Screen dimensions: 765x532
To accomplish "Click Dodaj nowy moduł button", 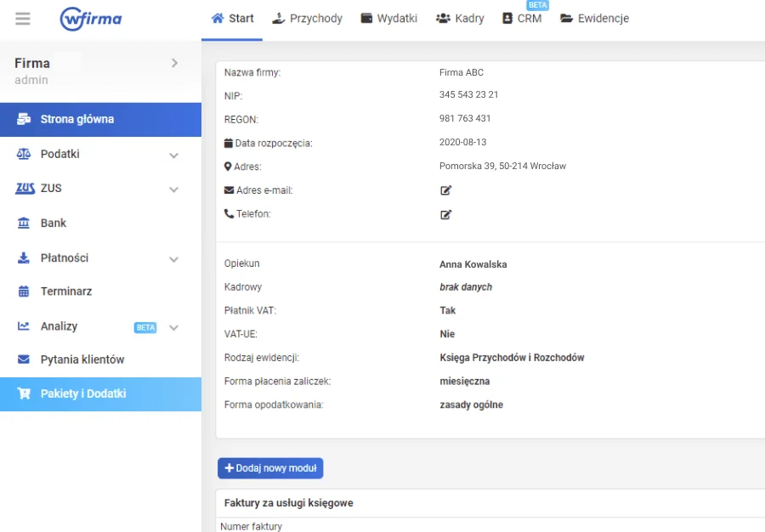I will 270,468.
